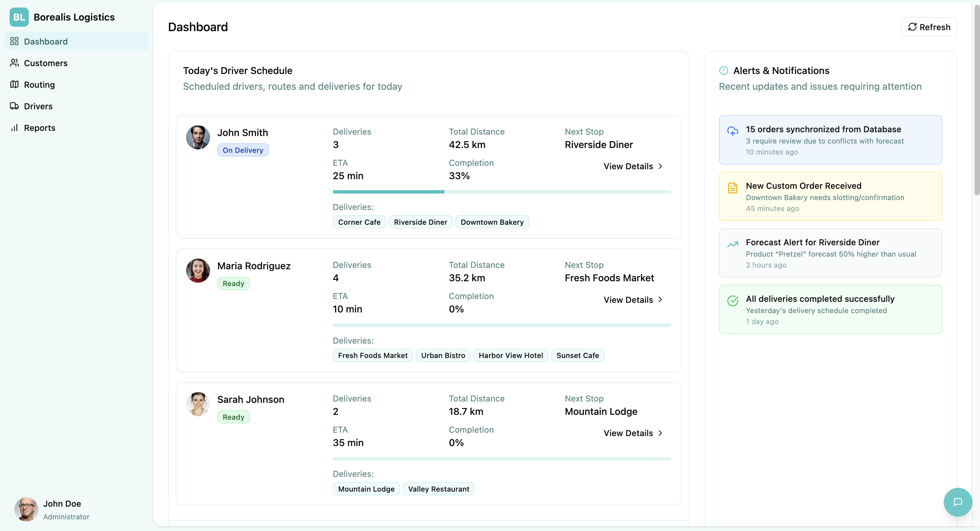
Task: View Details for Sarah Johnson
Action: point(634,433)
